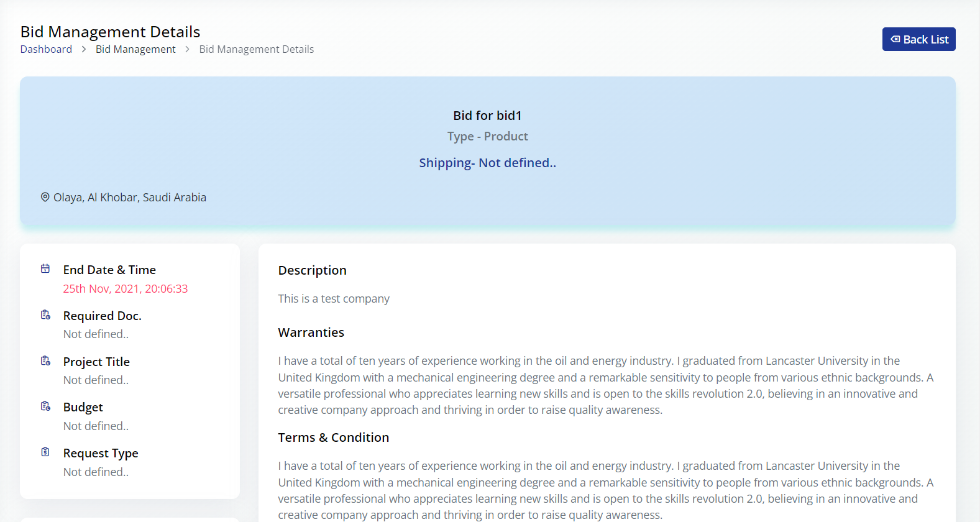
Task: Click the location pin icon before Olaya
Action: pyautogui.click(x=45, y=197)
